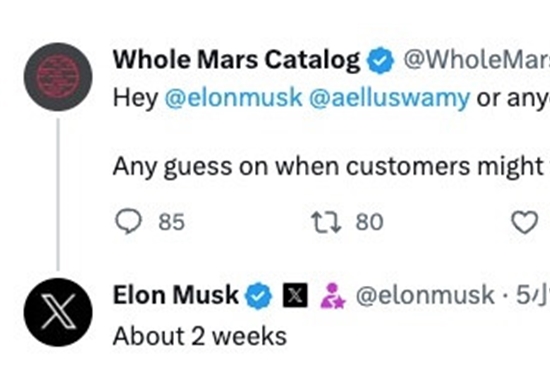550x378 pixels.
Task: Click the black X affiliation badge
Action: tap(295, 296)
